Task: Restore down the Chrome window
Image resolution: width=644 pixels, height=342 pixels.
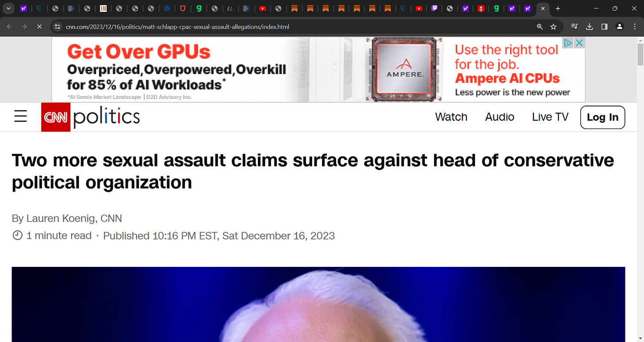Action: click(615, 8)
